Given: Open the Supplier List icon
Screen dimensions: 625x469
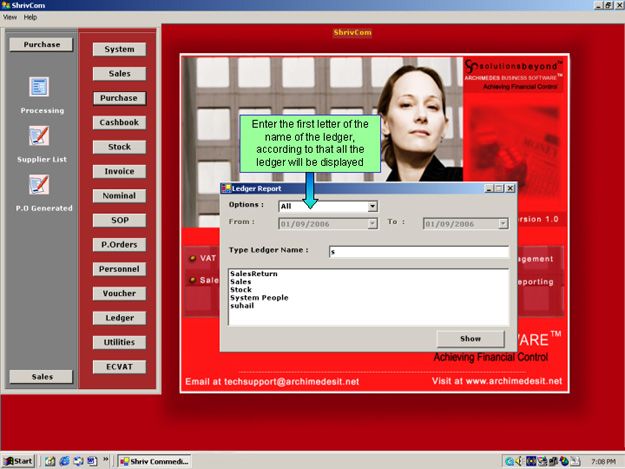Looking at the screenshot, I should pos(39,136).
